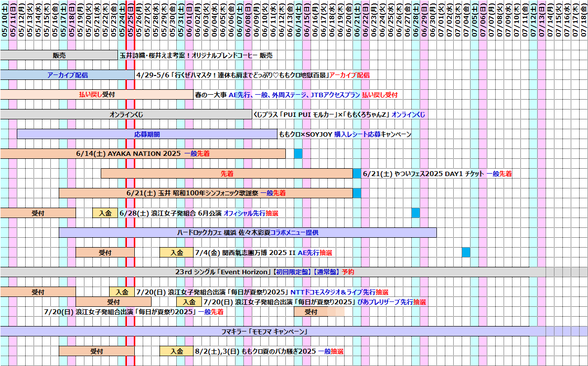This screenshot has height=366, width=588.
Task: Select the blue アーカイブ配信 bar
Action: (67, 75)
